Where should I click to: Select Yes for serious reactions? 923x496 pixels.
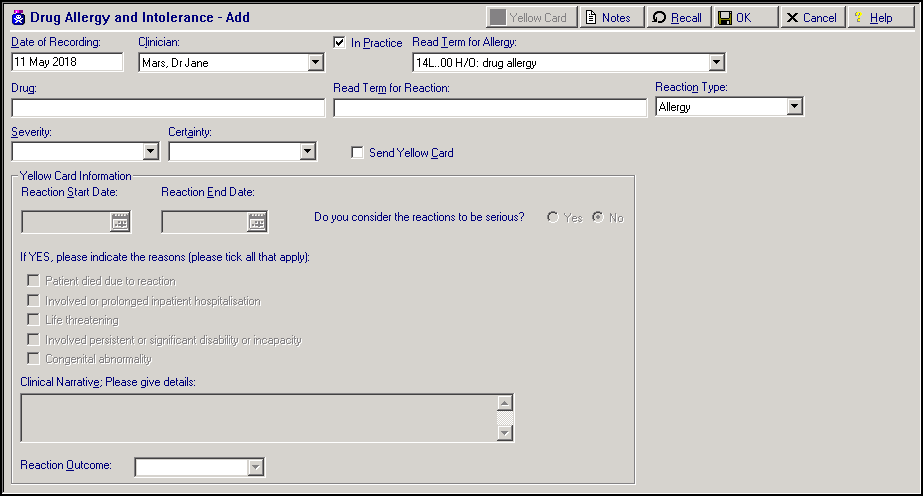click(x=553, y=217)
